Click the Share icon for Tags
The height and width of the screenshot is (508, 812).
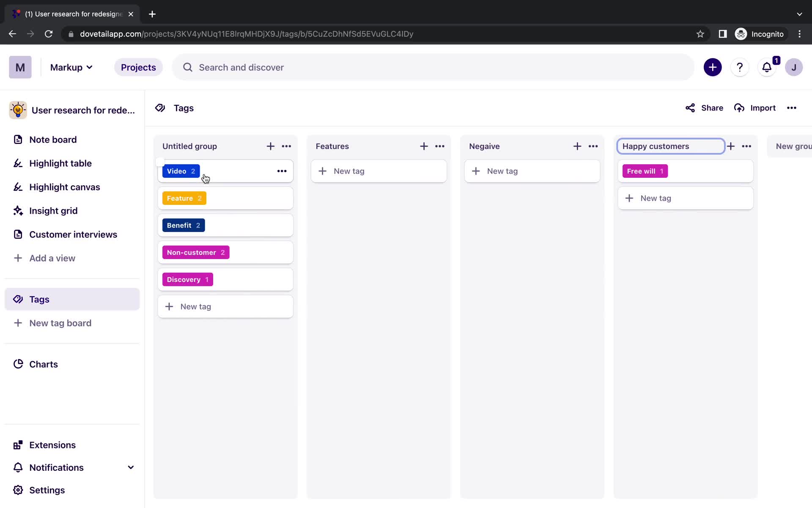click(x=690, y=108)
